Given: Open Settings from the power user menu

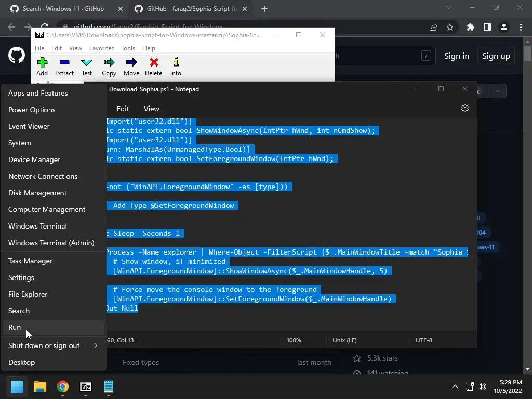Looking at the screenshot, I should point(54,277).
